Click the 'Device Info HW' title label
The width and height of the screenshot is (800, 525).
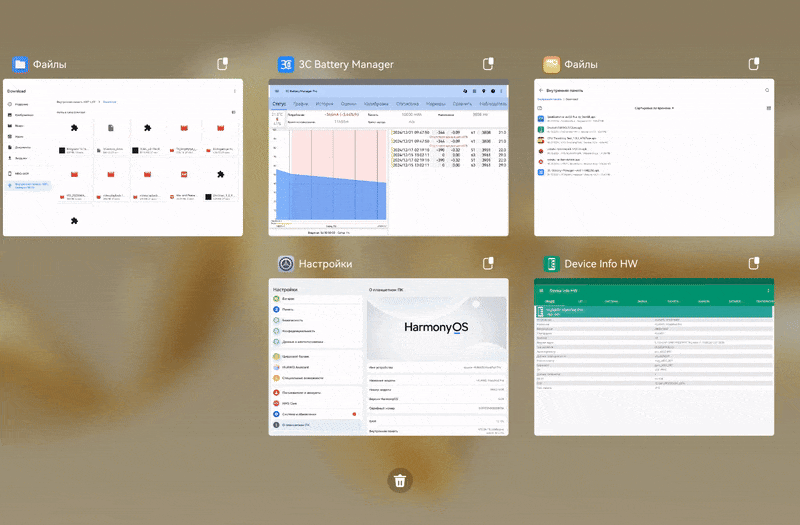[x=601, y=264]
